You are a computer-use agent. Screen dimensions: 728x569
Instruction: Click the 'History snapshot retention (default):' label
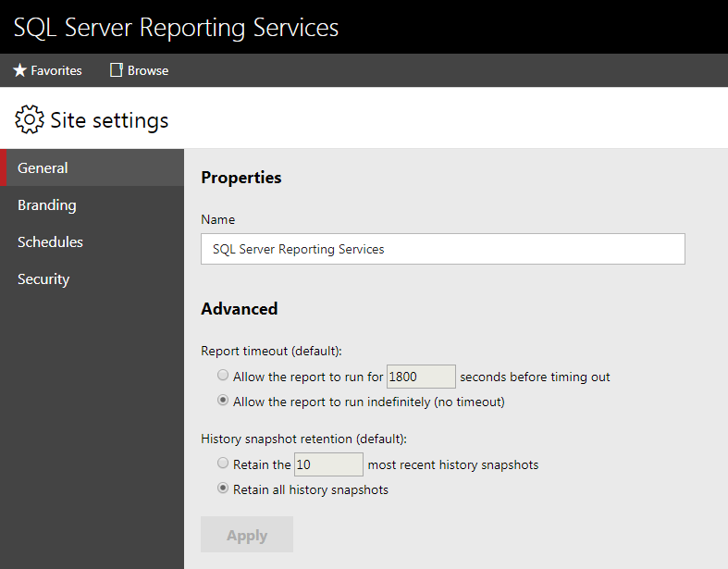pos(303,439)
